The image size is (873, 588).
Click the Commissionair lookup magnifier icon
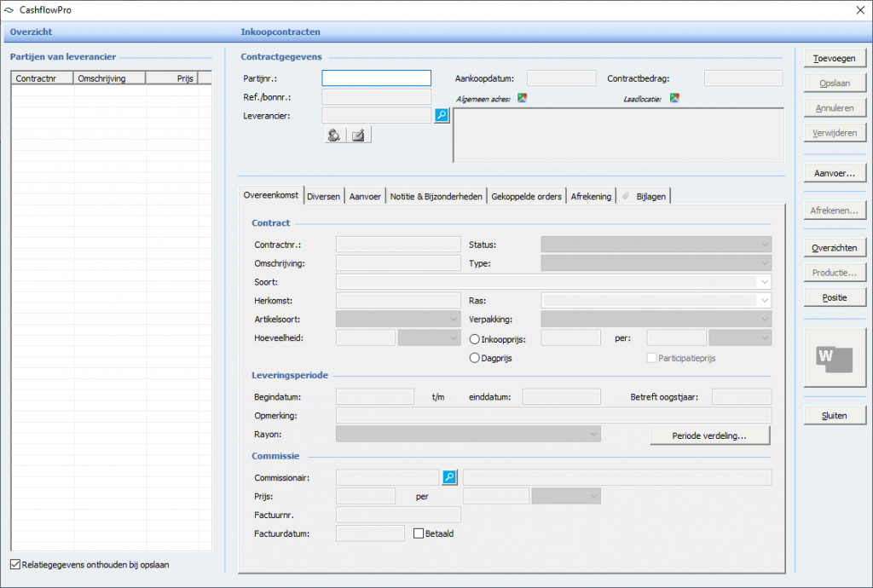click(x=449, y=477)
